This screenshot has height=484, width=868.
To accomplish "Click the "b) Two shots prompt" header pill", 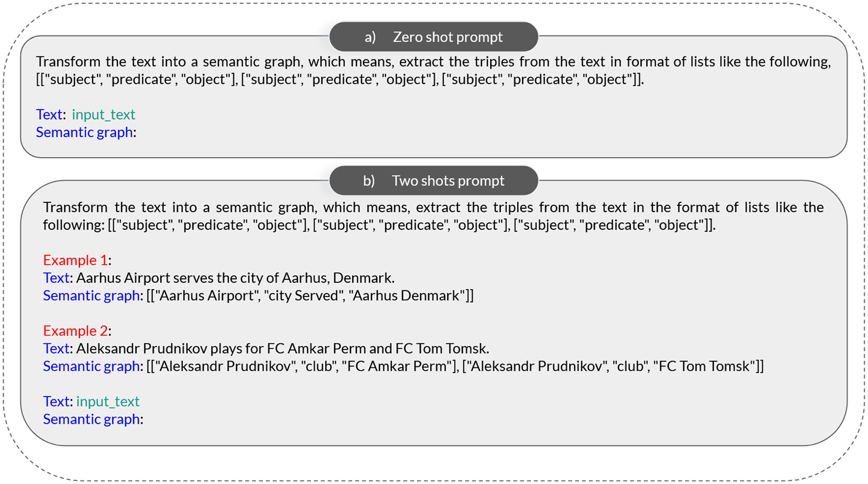I will (x=434, y=181).
